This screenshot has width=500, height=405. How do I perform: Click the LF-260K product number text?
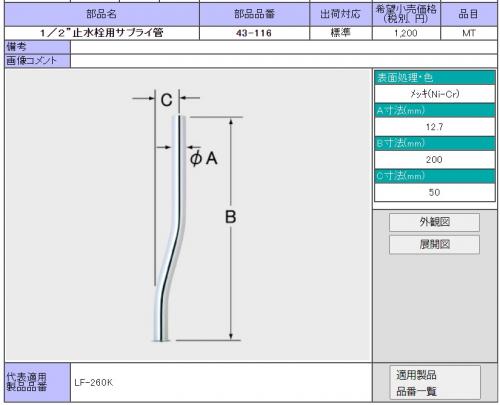tap(94, 382)
